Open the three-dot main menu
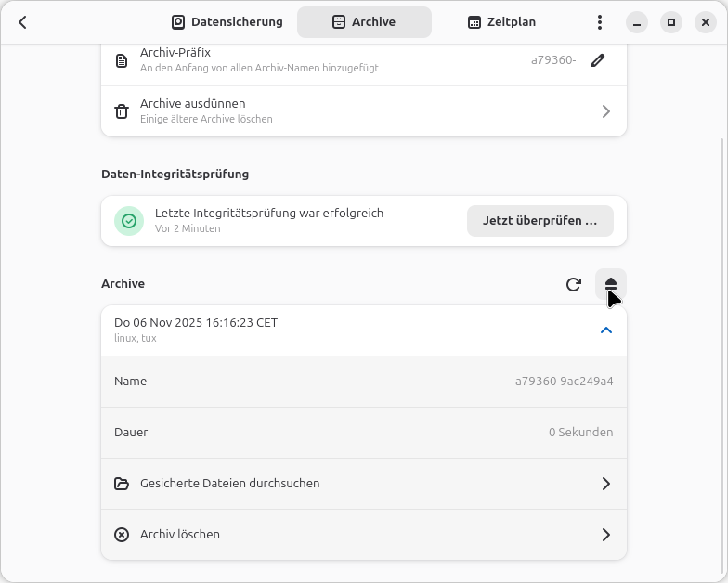 pyautogui.click(x=600, y=22)
